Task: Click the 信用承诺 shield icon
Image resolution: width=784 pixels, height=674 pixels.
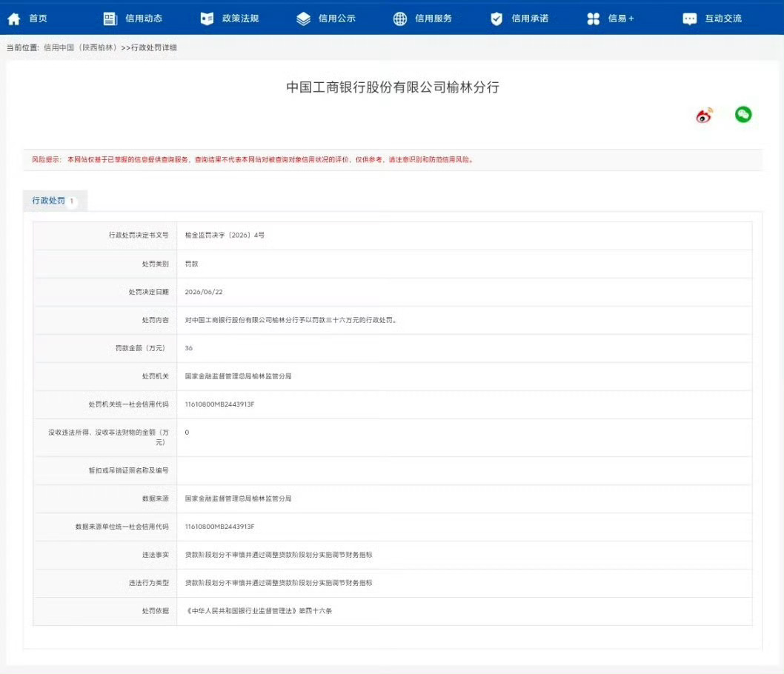Action: click(x=496, y=19)
